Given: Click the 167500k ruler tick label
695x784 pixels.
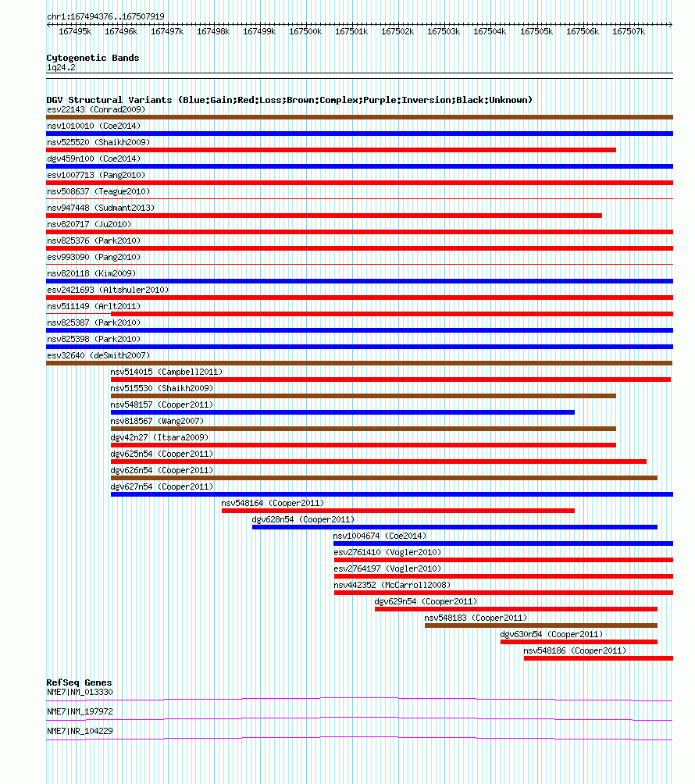Looking at the screenshot, I should coord(305,31).
